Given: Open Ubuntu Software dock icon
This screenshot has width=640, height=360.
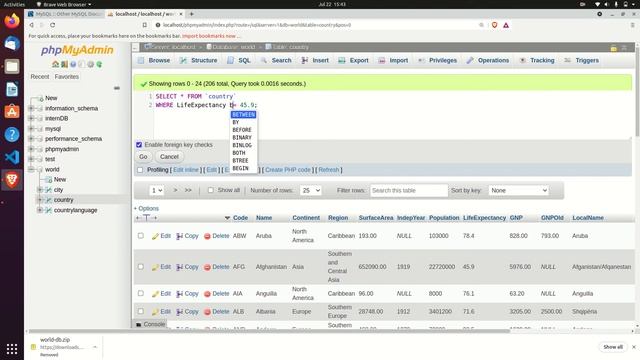Looking at the screenshot, I should (12, 111).
